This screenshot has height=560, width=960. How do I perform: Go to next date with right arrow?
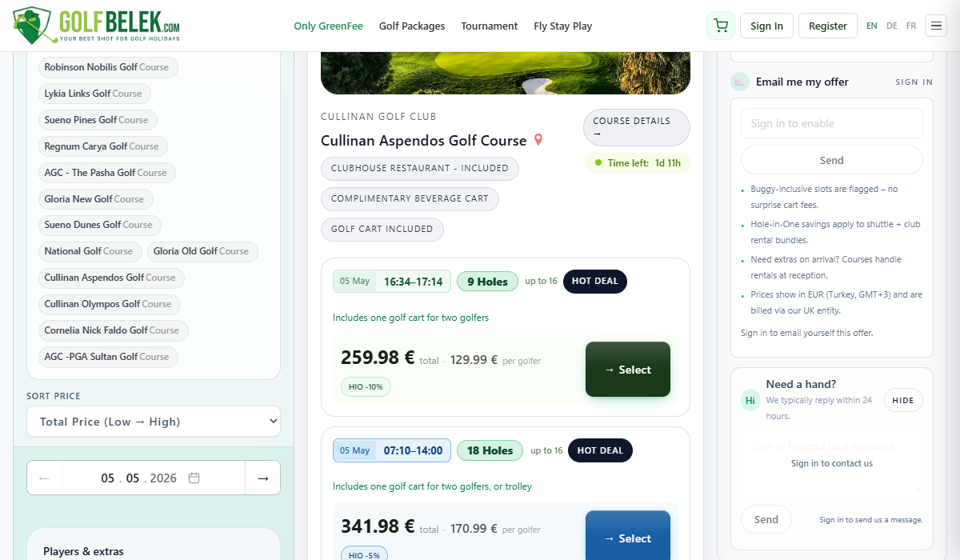(262, 478)
